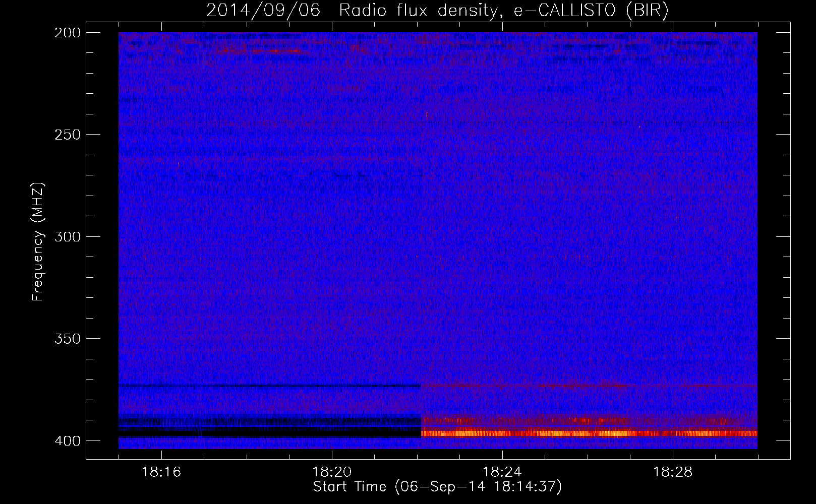Click the plot title "Radio flux density, e-CALLISTO (BIR)"
The image size is (816, 504).
(504, 11)
